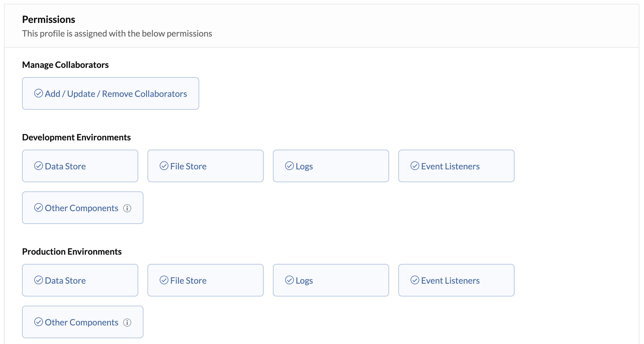Viewport: 644px width, 344px height.
Task: Click the check icon on Development Event Listeners
Action: pyautogui.click(x=415, y=166)
